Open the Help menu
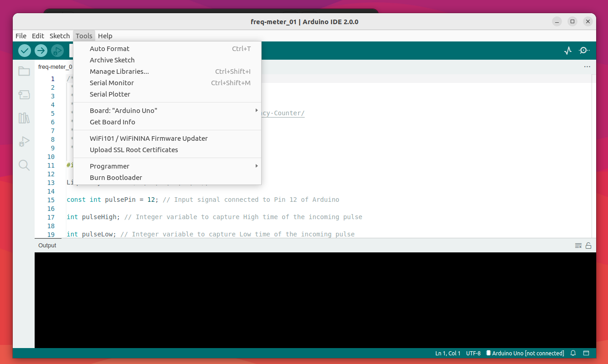This screenshot has width=608, height=364. pyautogui.click(x=105, y=36)
